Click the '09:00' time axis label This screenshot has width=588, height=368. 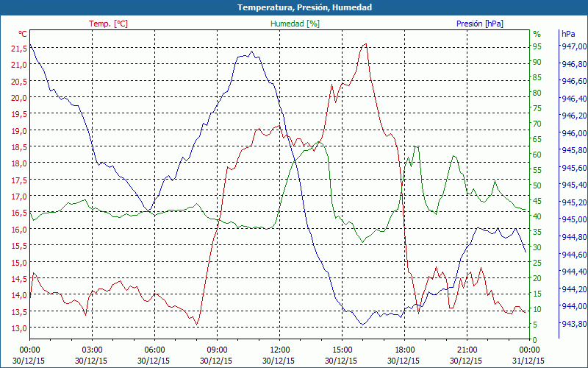pyautogui.click(x=217, y=350)
